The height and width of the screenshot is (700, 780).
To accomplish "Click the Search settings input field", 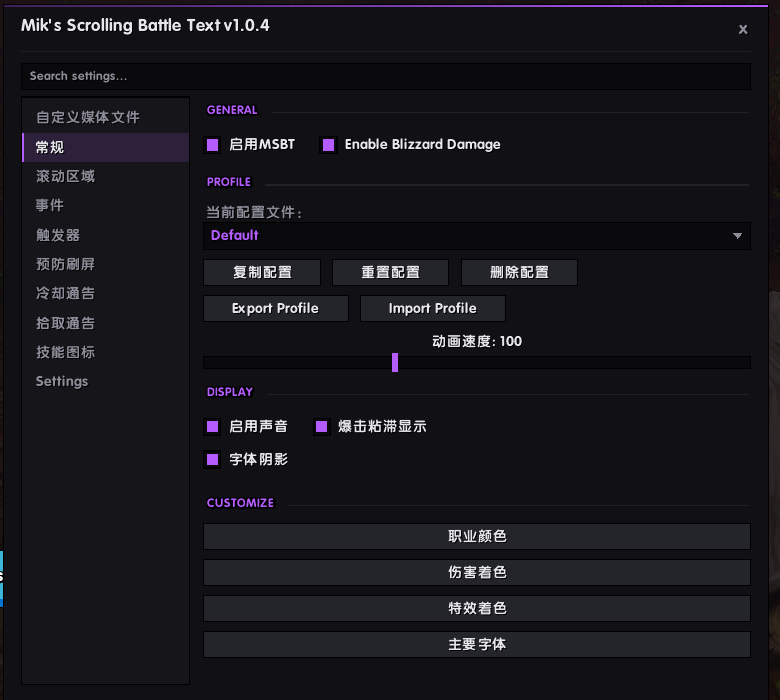I will point(386,76).
